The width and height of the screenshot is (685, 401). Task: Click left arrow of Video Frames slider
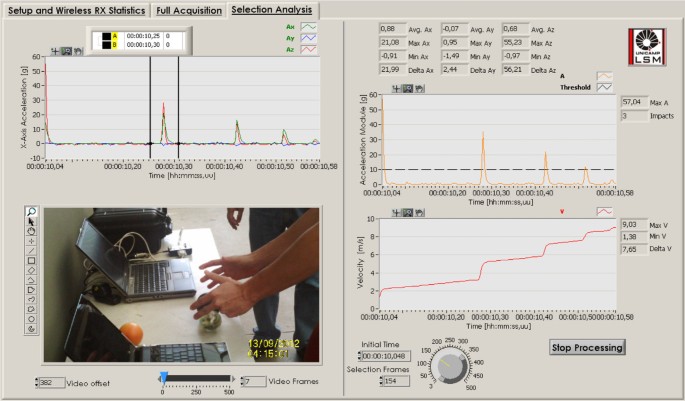click(159, 379)
